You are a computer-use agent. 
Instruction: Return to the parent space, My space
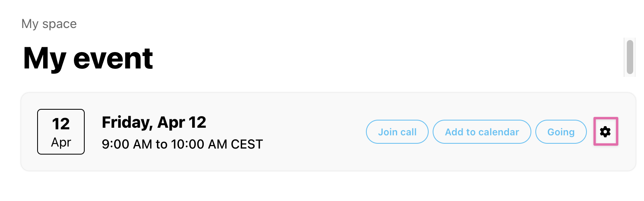tap(49, 24)
